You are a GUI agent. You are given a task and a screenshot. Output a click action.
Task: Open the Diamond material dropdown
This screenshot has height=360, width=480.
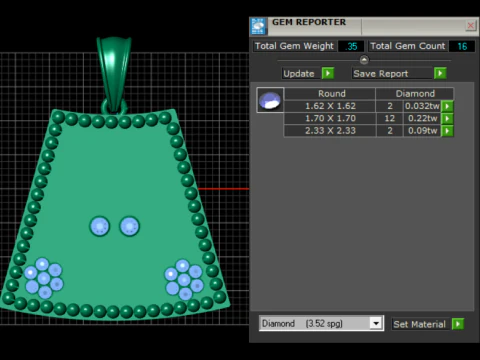(x=376, y=323)
